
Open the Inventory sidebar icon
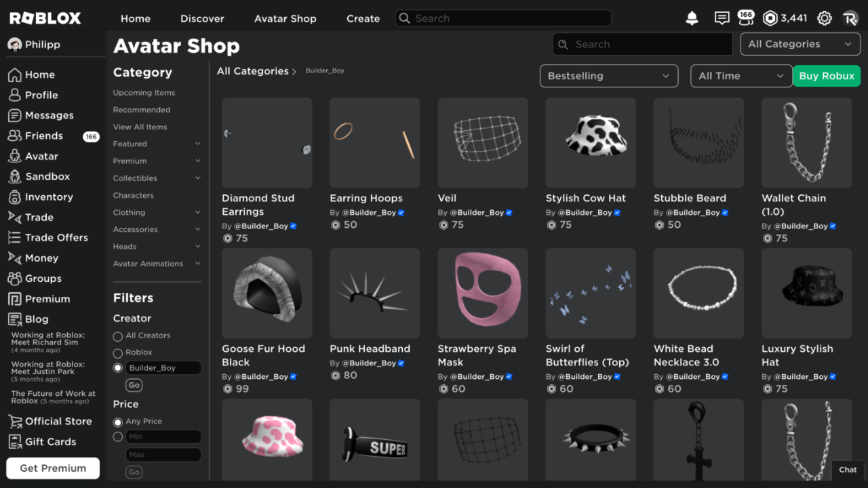pyautogui.click(x=14, y=197)
